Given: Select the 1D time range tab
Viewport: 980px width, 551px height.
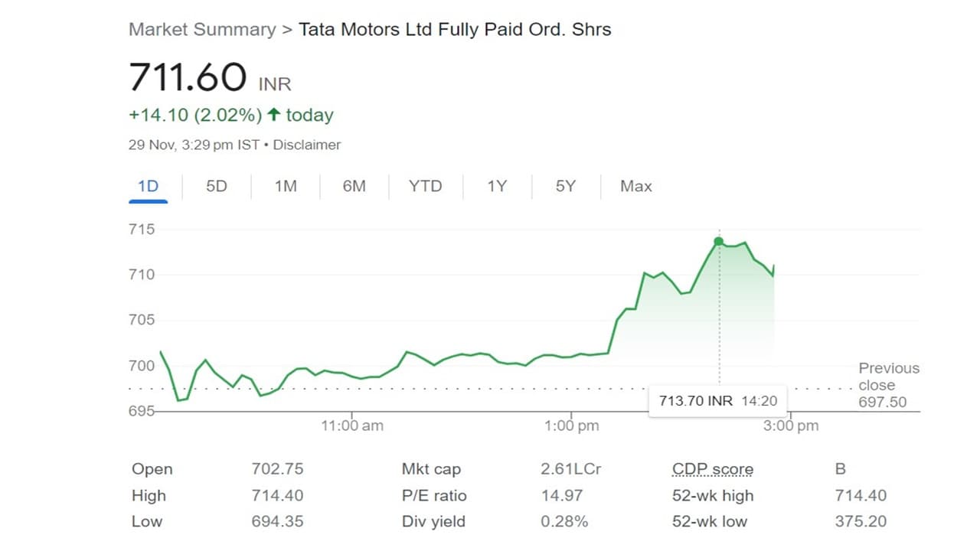Looking at the screenshot, I should click(148, 186).
